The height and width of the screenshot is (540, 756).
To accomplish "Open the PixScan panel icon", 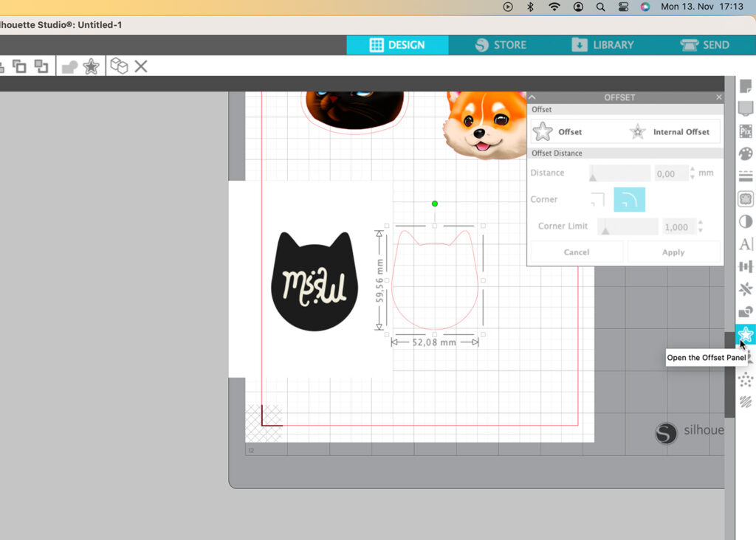I will pos(746,132).
